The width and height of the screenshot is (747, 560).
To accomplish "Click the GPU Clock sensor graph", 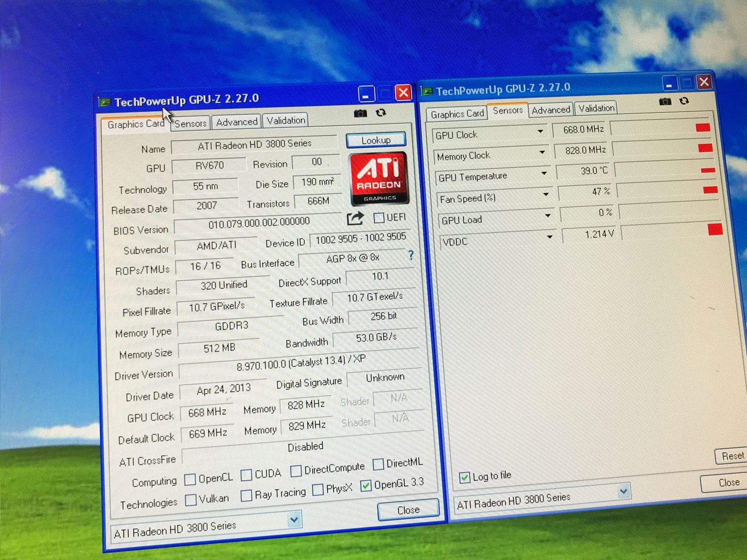I will (x=661, y=128).
